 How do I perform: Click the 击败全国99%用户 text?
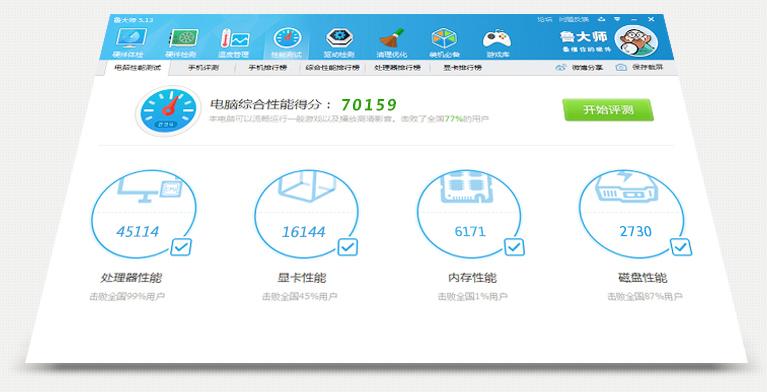coord(127,297)
